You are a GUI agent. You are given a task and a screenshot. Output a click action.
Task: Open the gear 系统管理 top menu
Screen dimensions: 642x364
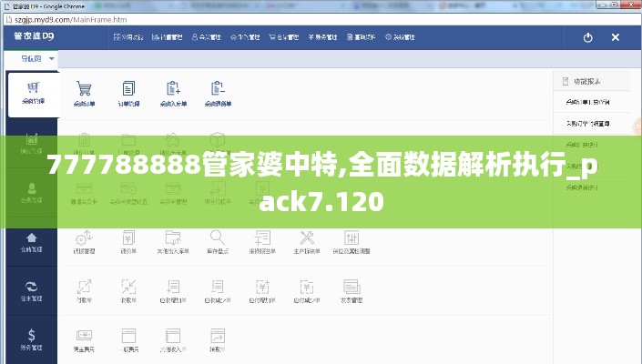400,37
